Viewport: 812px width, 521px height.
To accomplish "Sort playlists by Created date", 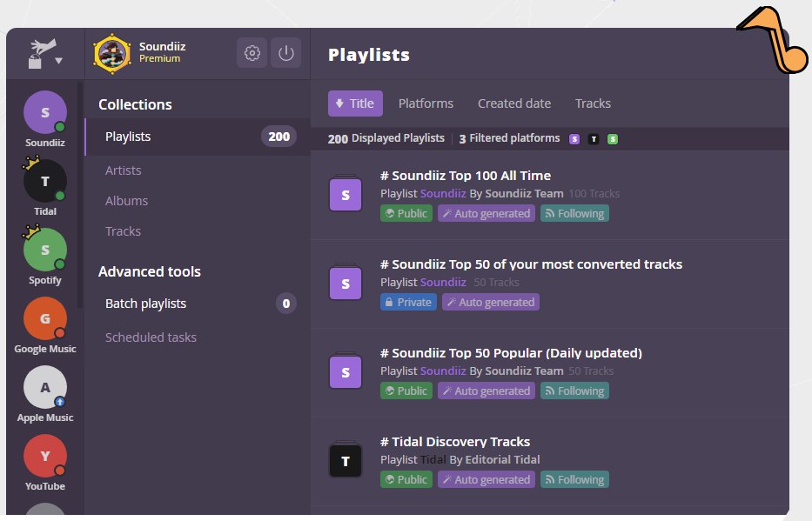I will [x=514, y=104].
